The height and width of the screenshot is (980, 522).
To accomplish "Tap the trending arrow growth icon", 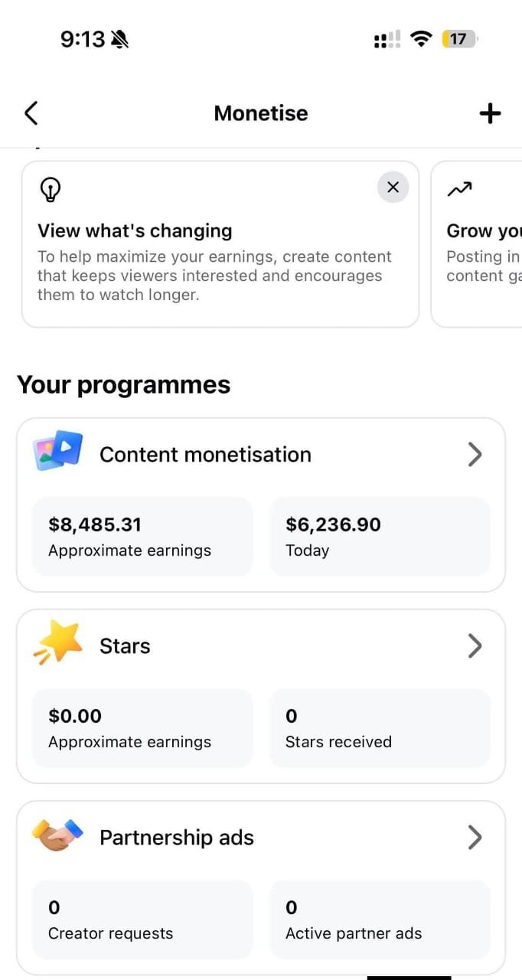I will pyautogui.click(x=459, y=189).
